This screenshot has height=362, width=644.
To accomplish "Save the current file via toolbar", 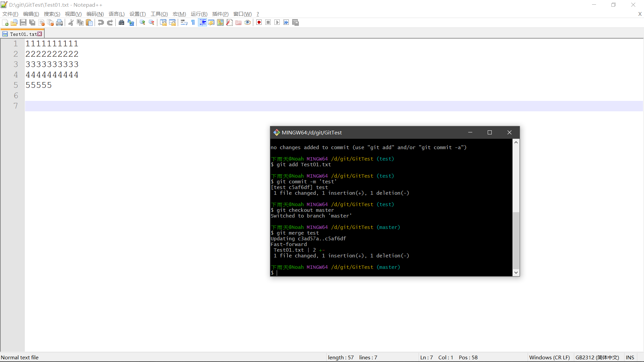I will [23, 22].
